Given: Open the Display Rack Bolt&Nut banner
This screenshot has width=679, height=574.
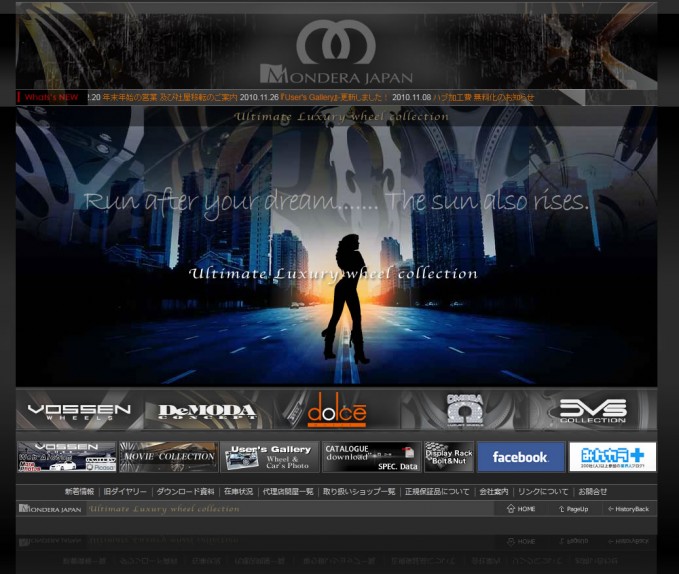Looking at the screenshot, I should tap(449, 457).
